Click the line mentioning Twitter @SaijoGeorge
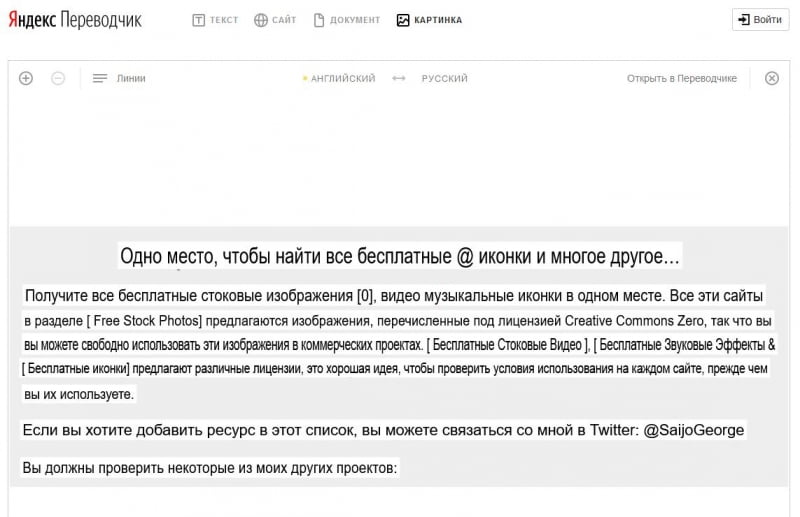The height and width of the screenshot is (517, 800). click(383, 430)
